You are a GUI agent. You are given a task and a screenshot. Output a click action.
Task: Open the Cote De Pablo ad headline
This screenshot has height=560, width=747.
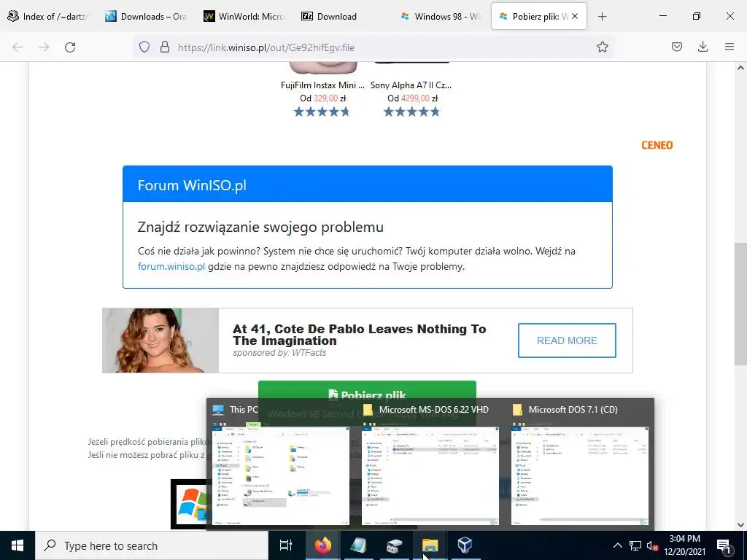click(359, 335)
